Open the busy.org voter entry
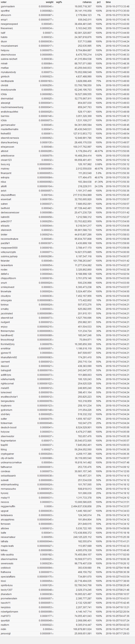The image size is (135, 644). (x=5, y=165)
